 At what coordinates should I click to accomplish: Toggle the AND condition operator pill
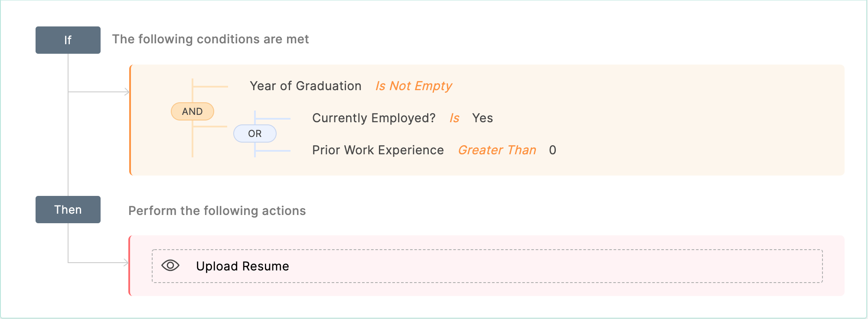click(193, 111)
